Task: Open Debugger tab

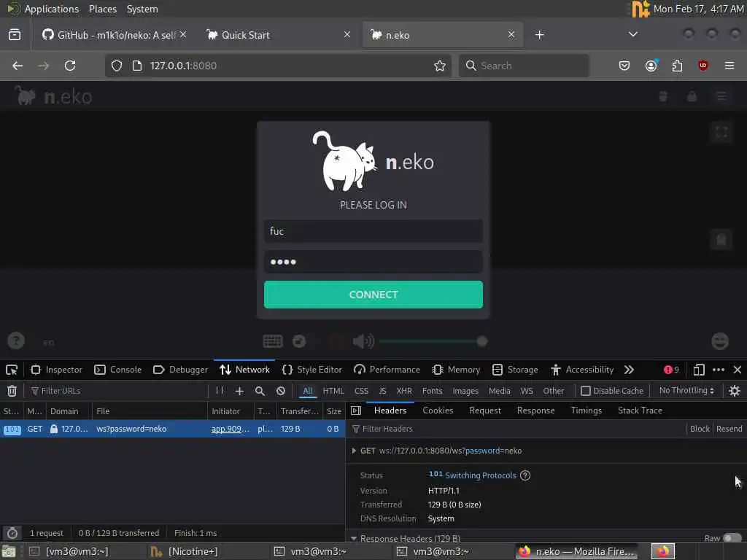Action: (180, 370)
